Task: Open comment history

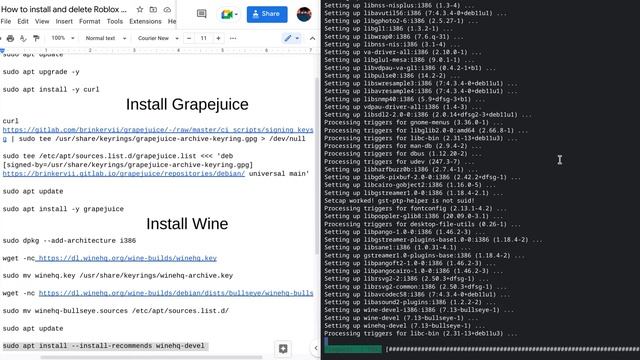Action: [x=202, y=14]
